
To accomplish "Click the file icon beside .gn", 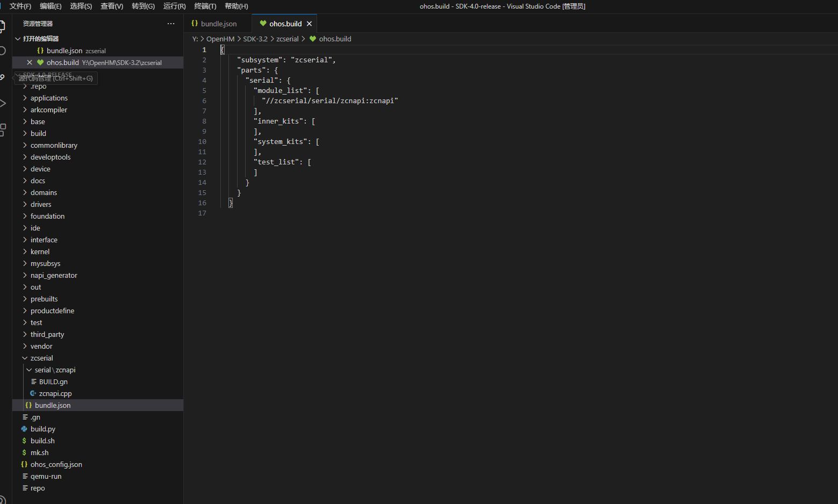I will [x=25, y=417].
